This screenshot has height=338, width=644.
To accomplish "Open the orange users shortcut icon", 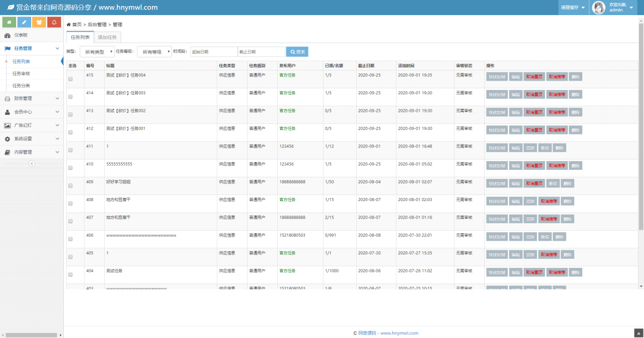I will coord(39,22).
